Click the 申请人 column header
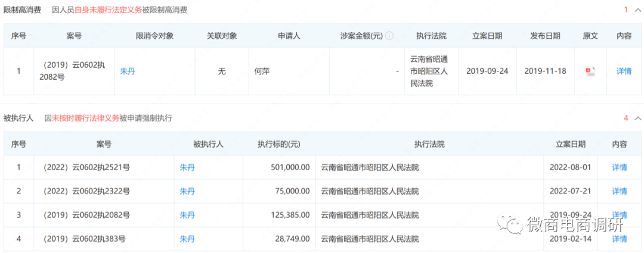The height and width of the screenshot is (253, 644). point(289,36)
